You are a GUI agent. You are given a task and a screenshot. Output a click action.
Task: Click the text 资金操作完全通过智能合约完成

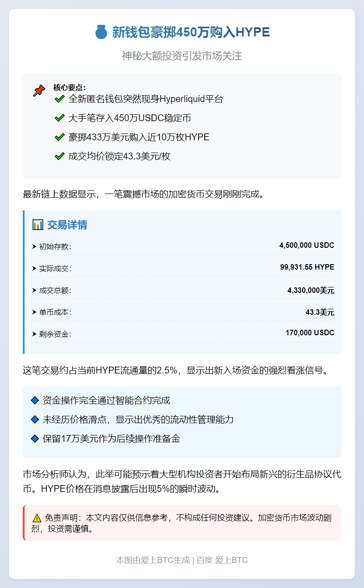point(106,400)
